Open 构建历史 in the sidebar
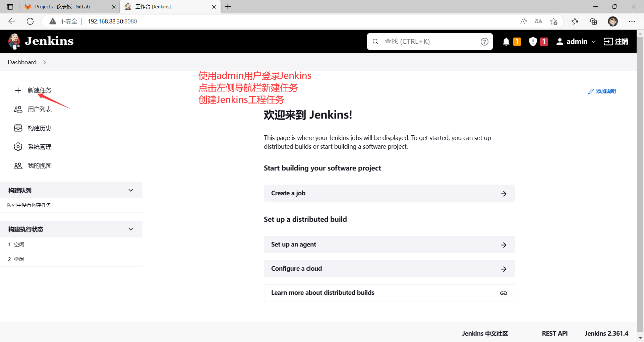644x342 pixels. (40, 128)
